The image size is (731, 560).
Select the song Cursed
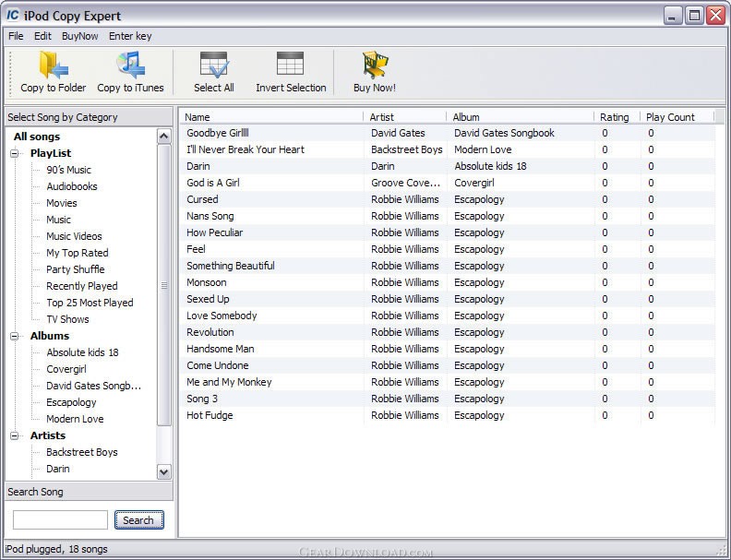click(202, 199)
